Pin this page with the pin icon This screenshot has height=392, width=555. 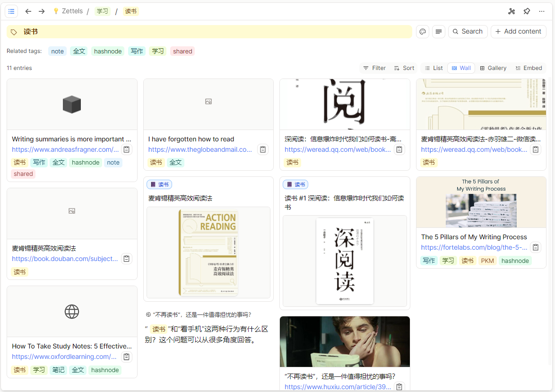tap(527, 11)
